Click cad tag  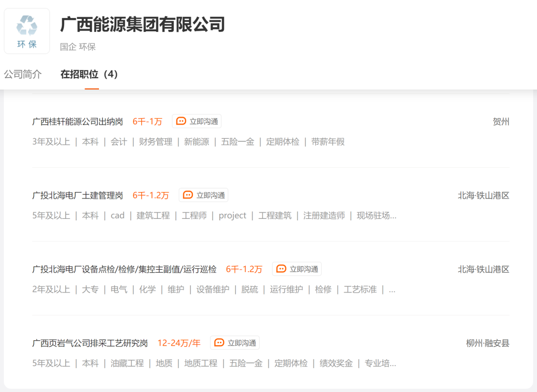117,215
